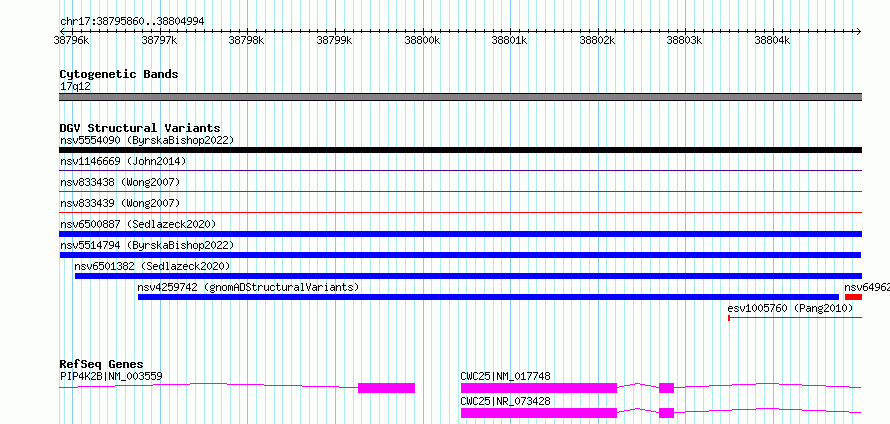Select the magenta PIP4K2B exon block
The width and height of the screenshot is (890, 424).
[387, 388]
